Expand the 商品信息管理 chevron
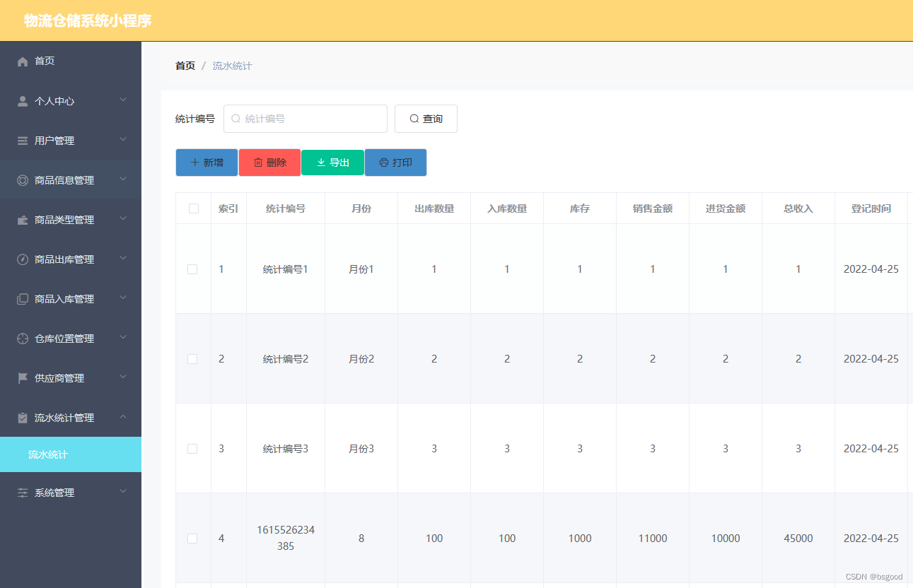This screenshot has width=913, height=588. pos(123,180)
